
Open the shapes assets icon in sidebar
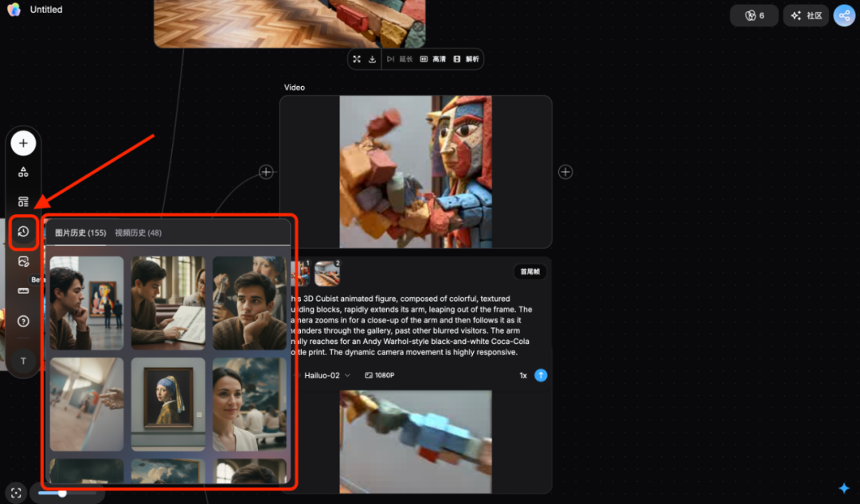pos(23,172)
